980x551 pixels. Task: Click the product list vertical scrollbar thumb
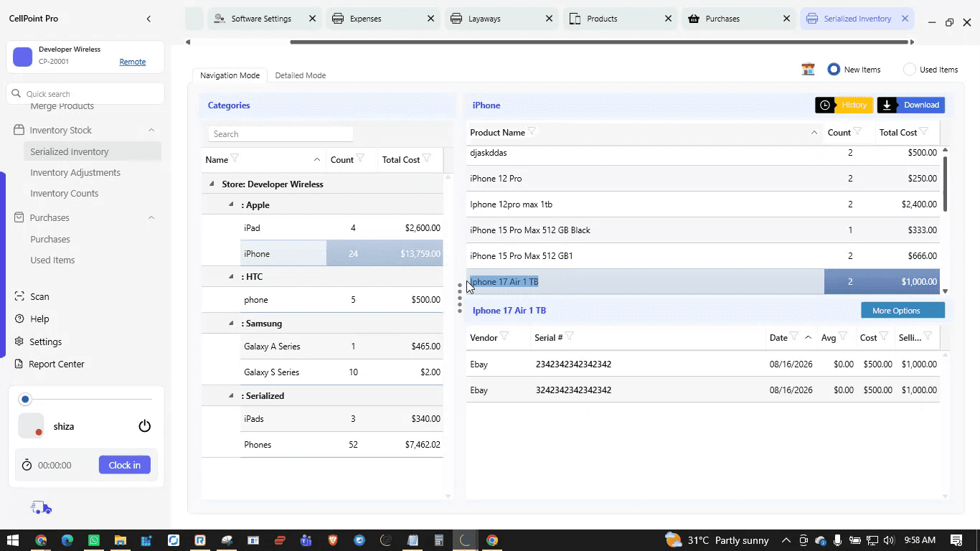(x=945, y=183)
